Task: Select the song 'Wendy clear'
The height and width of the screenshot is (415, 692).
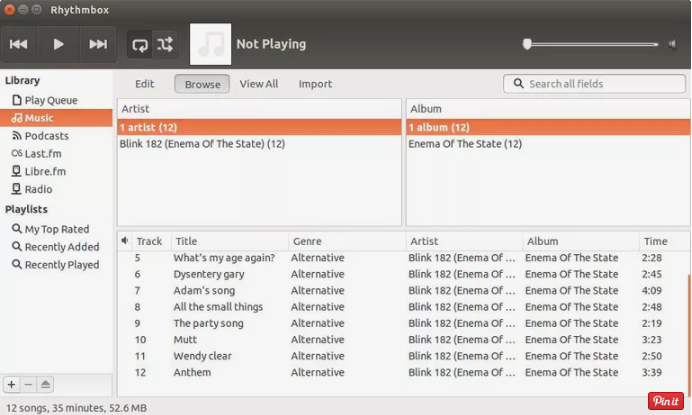Action: tap(402, 356)
